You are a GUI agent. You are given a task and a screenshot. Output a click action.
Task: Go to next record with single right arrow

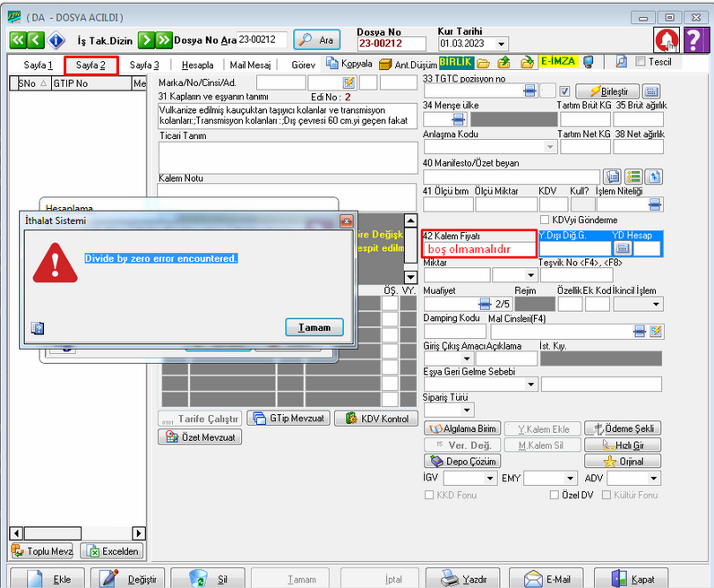pos(146,40)
